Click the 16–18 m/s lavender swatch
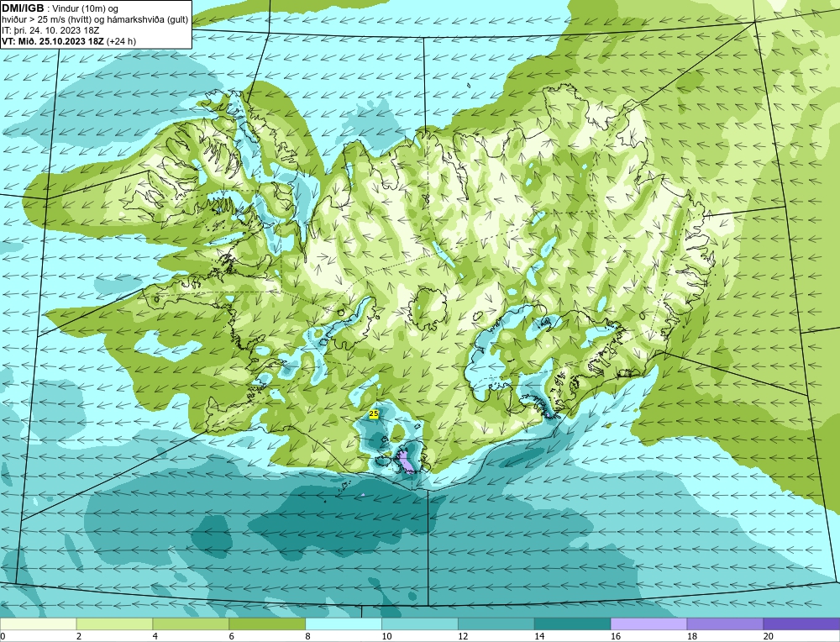The image size is (840, 642). click(648, 624)
